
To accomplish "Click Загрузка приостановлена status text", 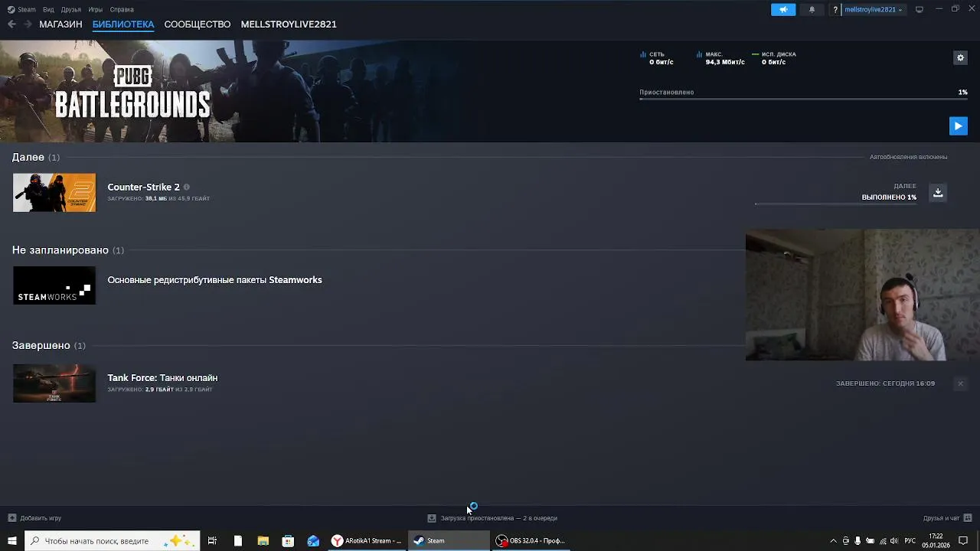I will point(498,518).
